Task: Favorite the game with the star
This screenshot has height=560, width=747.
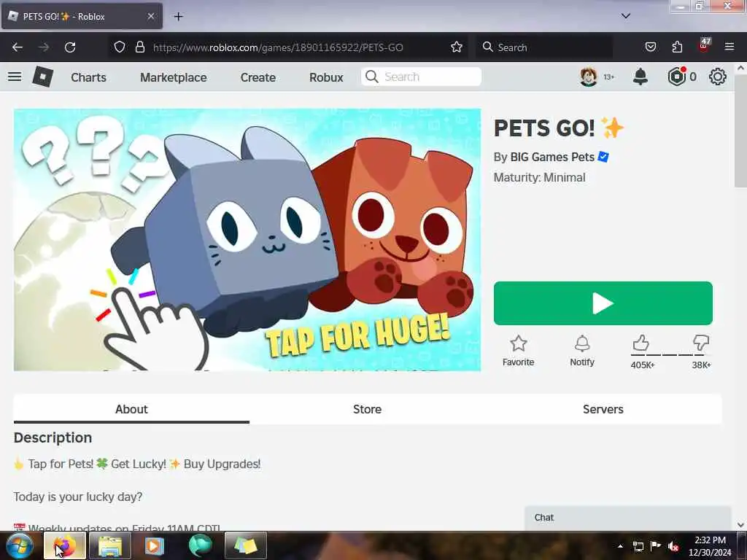Action: coord(519,351)
